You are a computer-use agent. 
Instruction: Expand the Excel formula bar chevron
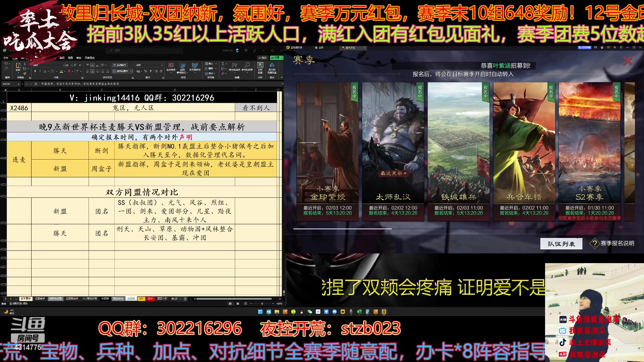coord(282,84)
